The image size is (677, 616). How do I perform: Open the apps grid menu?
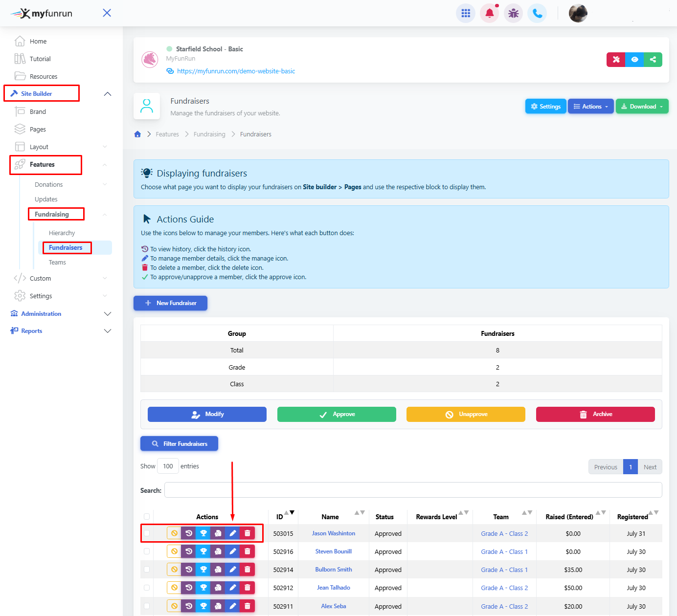coord(465,13)
